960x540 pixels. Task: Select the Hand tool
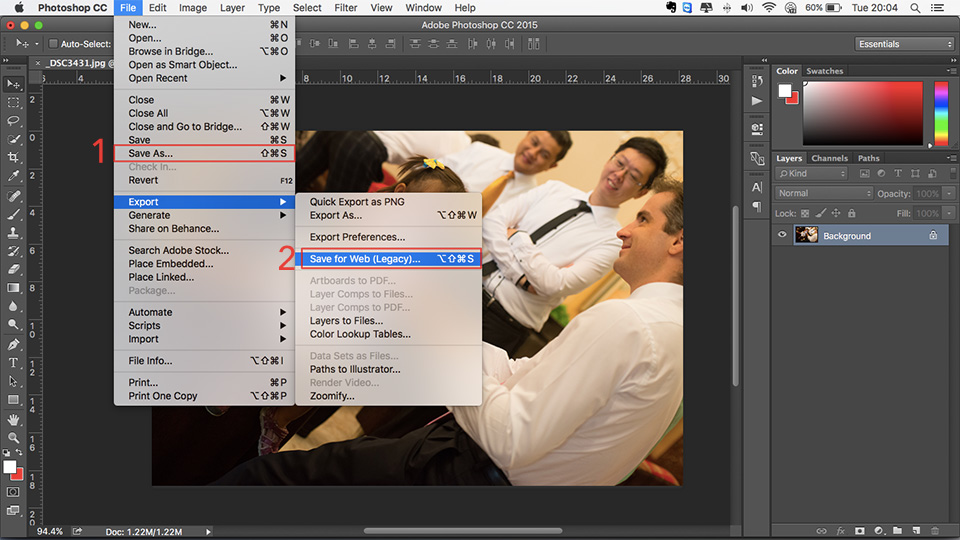pos(13,420)
